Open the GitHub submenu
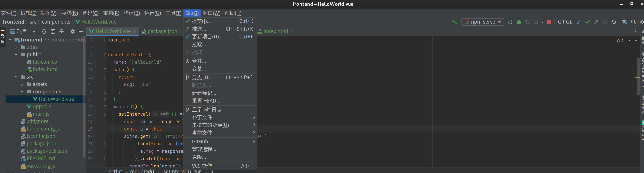 220,141
